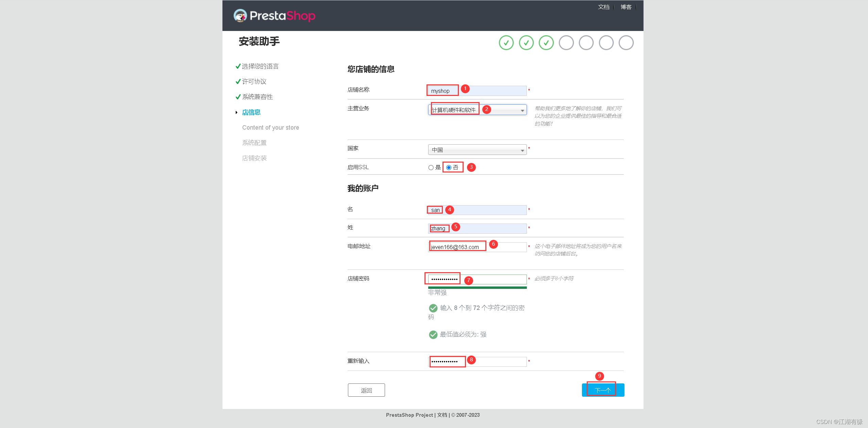Click the green password strength bar
Viewport: 868px width, 428px height.
point(477,288)
